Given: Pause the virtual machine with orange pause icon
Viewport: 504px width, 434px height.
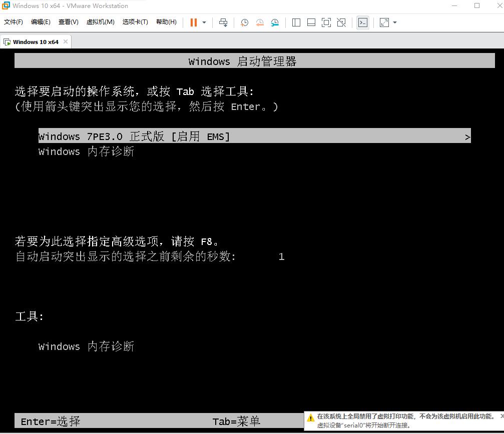Looking at the screenshot, I should [x=194, y=22].
